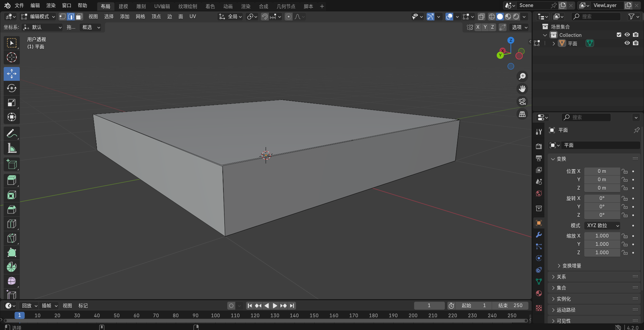Select the box select tool
This screenshot has width=644, height=330.
(x=12, y=43)
